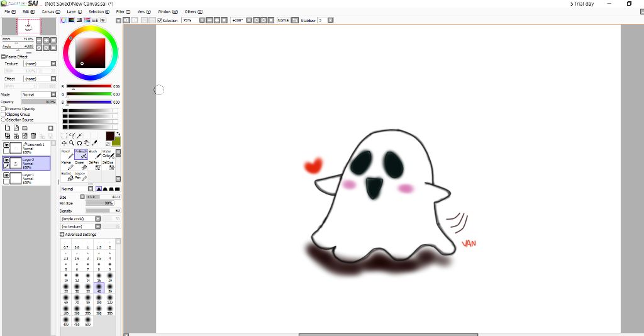Hide Layer 1 using its eye icon

pyautogui.click(x=6, y=176)
